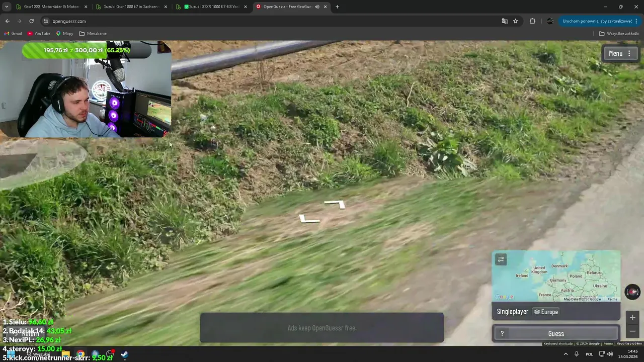
Task: Bookmark this page with star icon
Action: pos(516,21)
